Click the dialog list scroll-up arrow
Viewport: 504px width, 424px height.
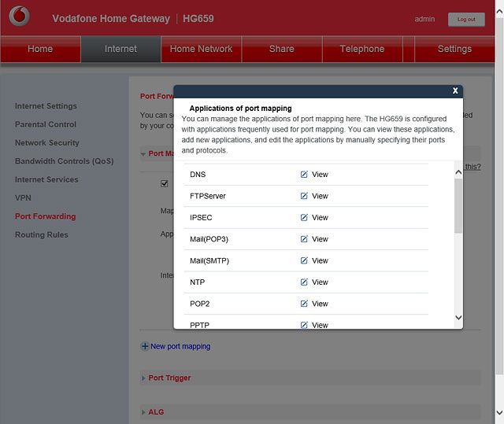point(458,172)
